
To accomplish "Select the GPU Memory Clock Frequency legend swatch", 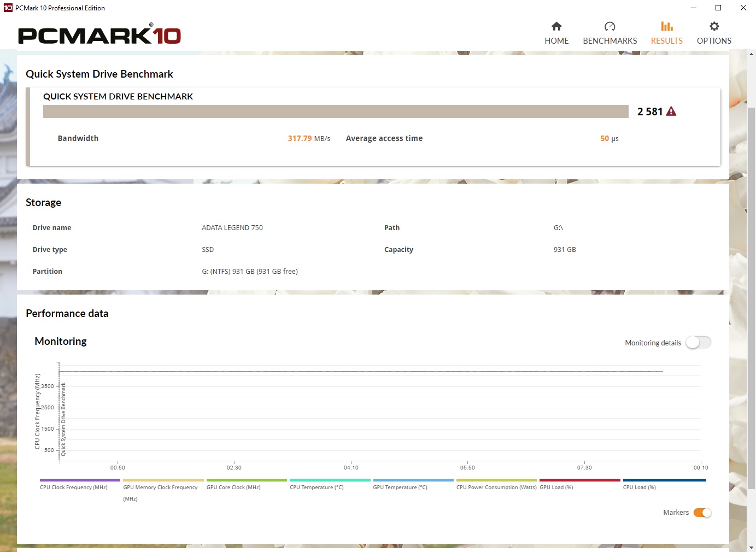I will click(163, 480).
